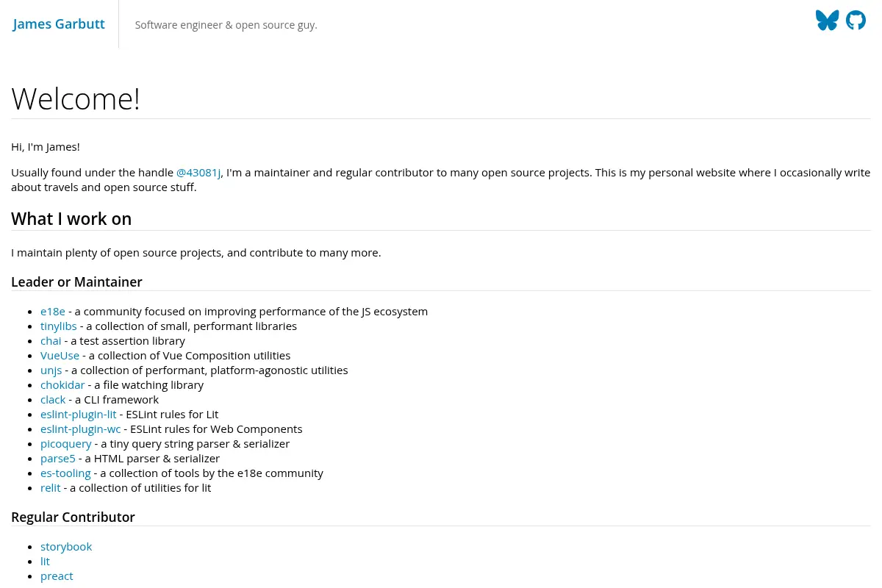Open the @43081j handle link
The width and height of the screenshot is (882, 588).
[x=198, y=173]
